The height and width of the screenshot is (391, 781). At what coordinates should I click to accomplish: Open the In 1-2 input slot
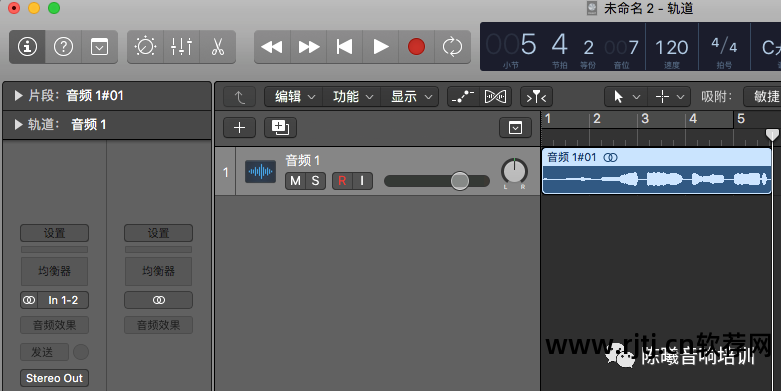(x=63, y=300)
